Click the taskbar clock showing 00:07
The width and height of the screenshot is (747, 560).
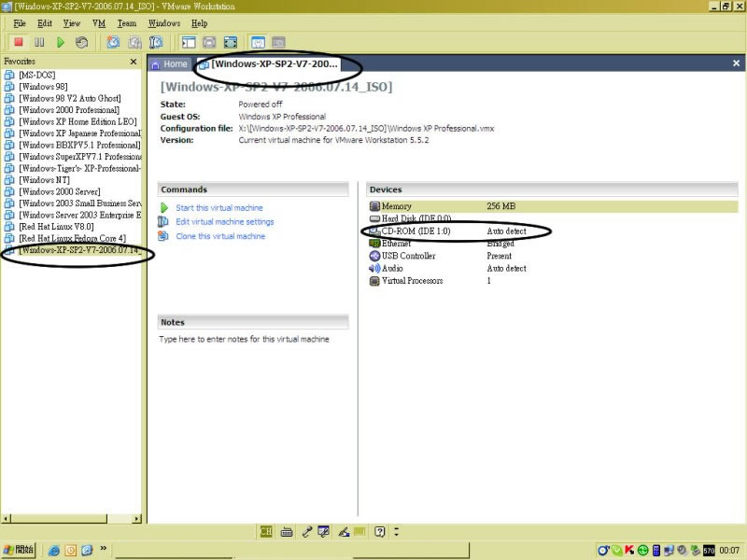pos(729,551)
